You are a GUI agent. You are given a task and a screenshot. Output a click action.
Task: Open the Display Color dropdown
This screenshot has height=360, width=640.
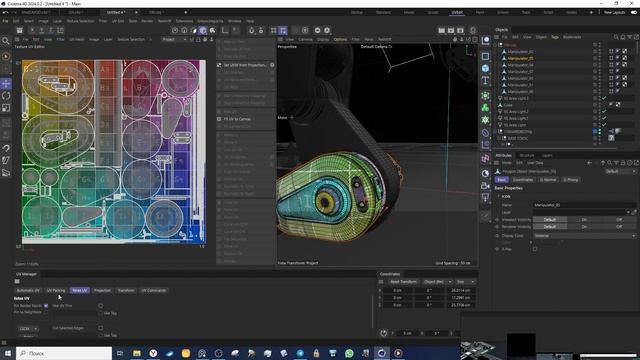tap(584, 236)
